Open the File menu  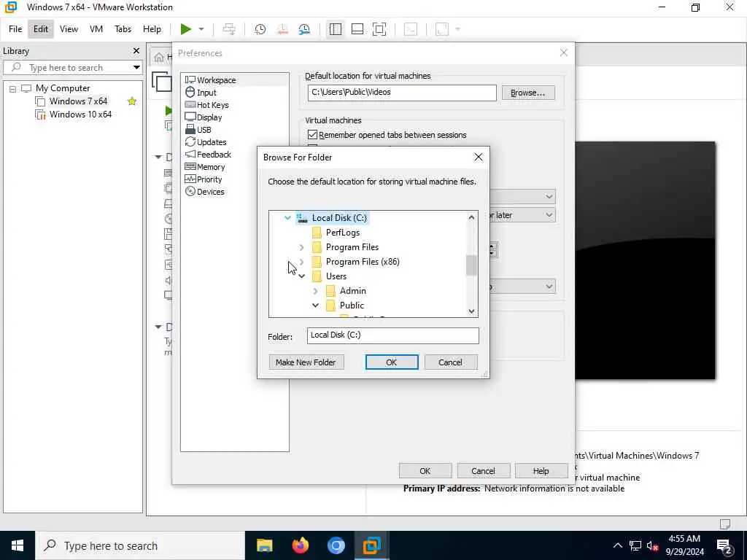tap(15, 29)
